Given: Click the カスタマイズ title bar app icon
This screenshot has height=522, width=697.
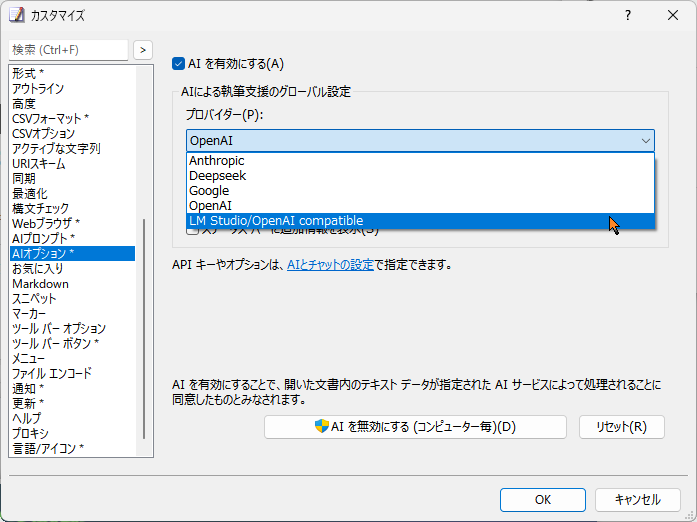Looking at the screenshot, I should pyautogui.click(x=16, y=15).
